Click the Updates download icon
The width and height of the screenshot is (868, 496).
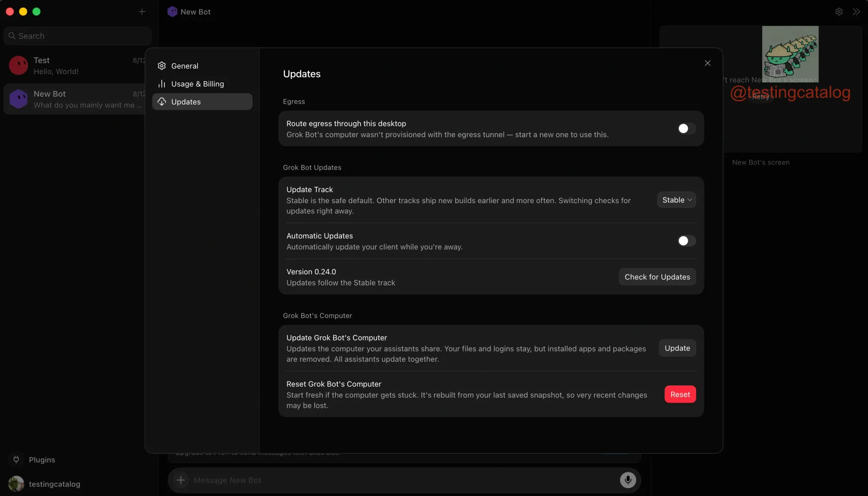coord(162,102)
